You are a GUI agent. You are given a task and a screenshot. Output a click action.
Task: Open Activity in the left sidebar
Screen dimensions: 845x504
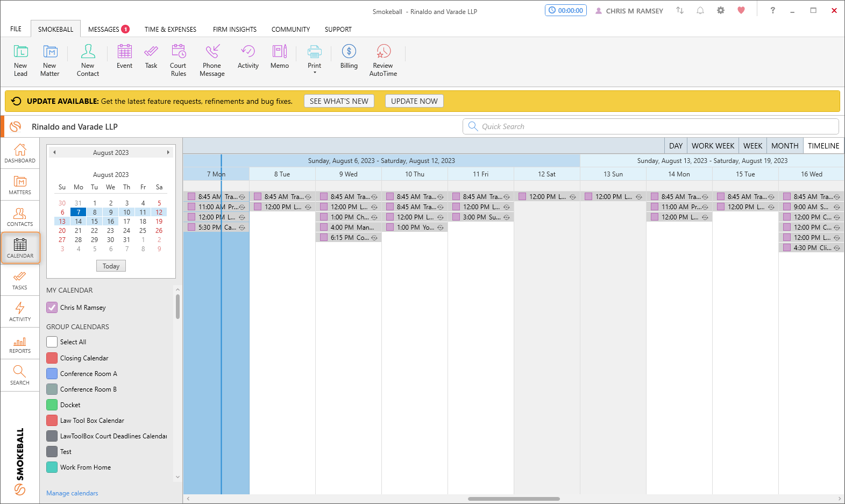coord(20,312)
